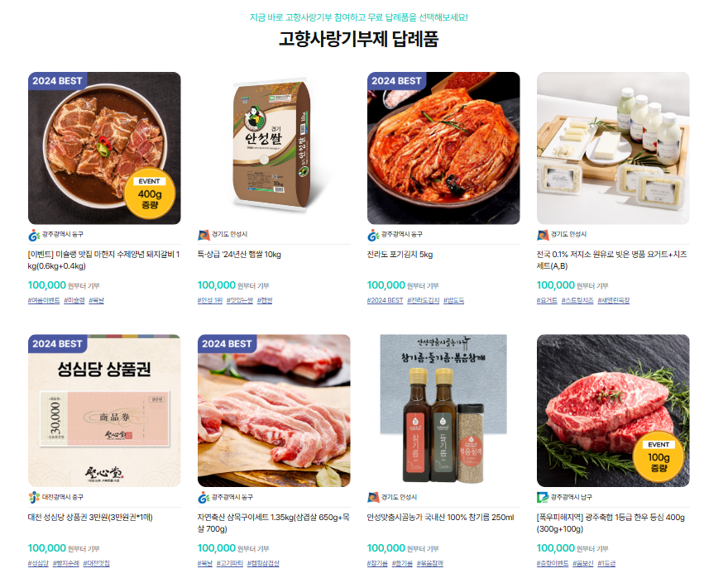Open the yogurt and cheese set image
728x578 pixels.
click(x=613, y=148)
